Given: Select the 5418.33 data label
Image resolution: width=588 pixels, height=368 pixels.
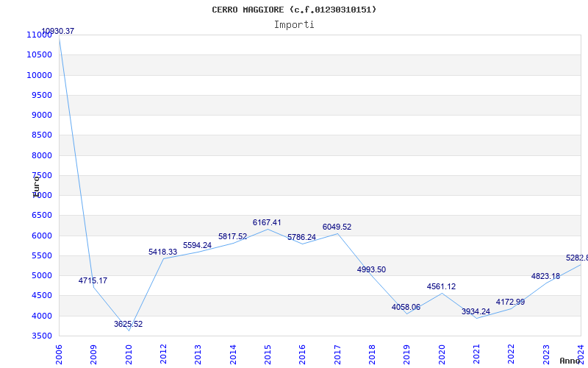Looking at the screenshot, I should coord(162,252).
